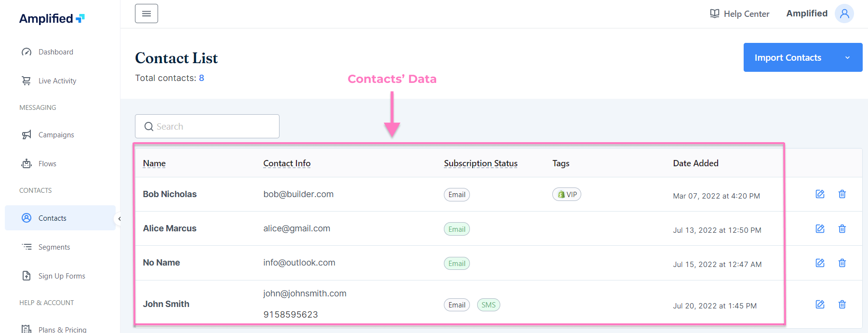The width and height of the screenshot is (868, 333).
Task: Click the Contacts person icon
Action: [x=27, y=218]
